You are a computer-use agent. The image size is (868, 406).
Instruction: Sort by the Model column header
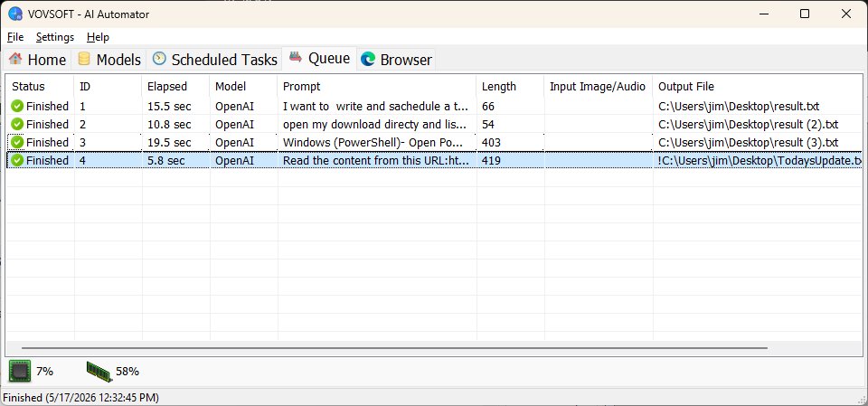tap(243, 87)
